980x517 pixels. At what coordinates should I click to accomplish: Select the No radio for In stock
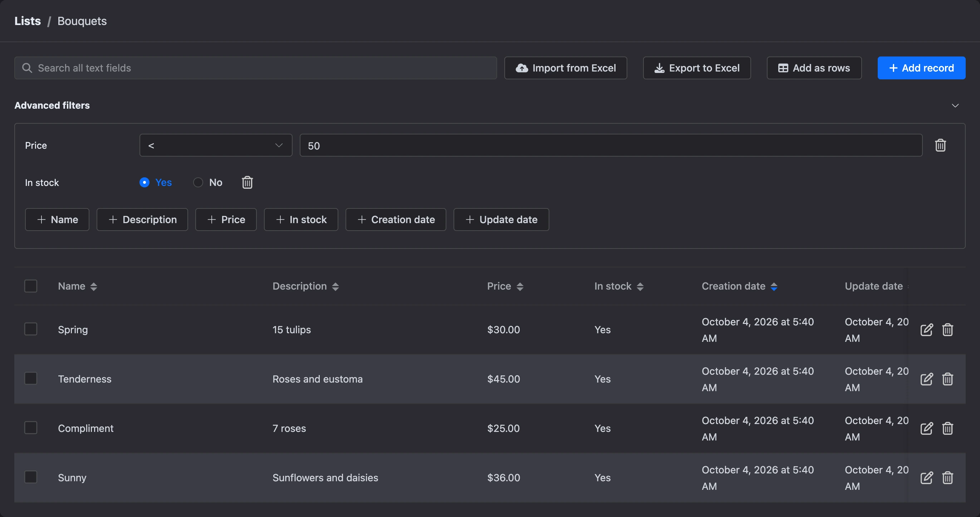coord(198,182)
